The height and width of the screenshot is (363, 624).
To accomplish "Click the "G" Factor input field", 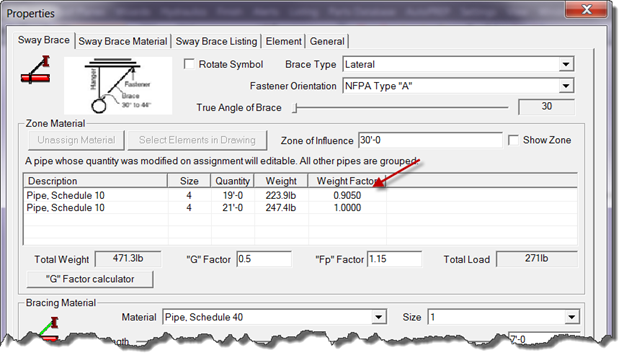I will (x=264, y=259).
